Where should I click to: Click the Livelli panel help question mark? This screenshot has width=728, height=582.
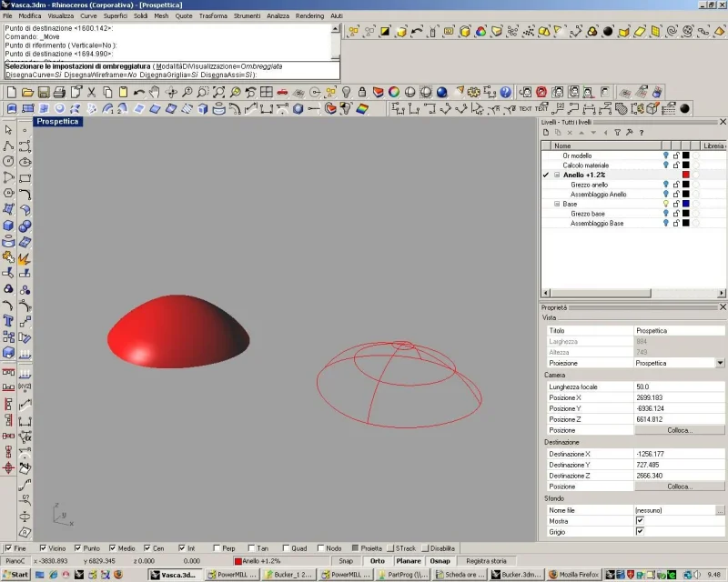coord(642,133)
